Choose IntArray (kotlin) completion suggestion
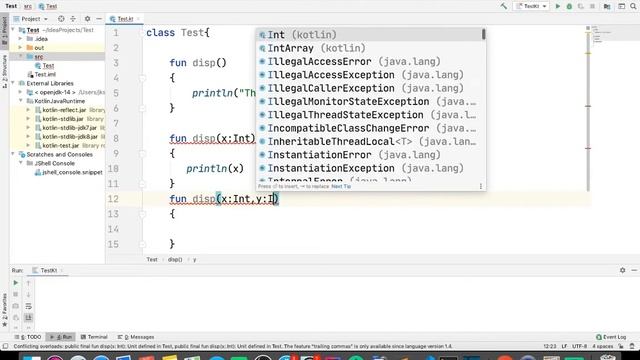 click(x=370, y=48)
